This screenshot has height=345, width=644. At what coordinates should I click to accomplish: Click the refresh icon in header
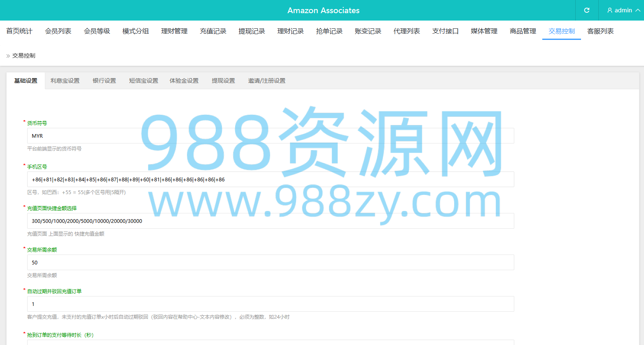(x=587, y=10)
